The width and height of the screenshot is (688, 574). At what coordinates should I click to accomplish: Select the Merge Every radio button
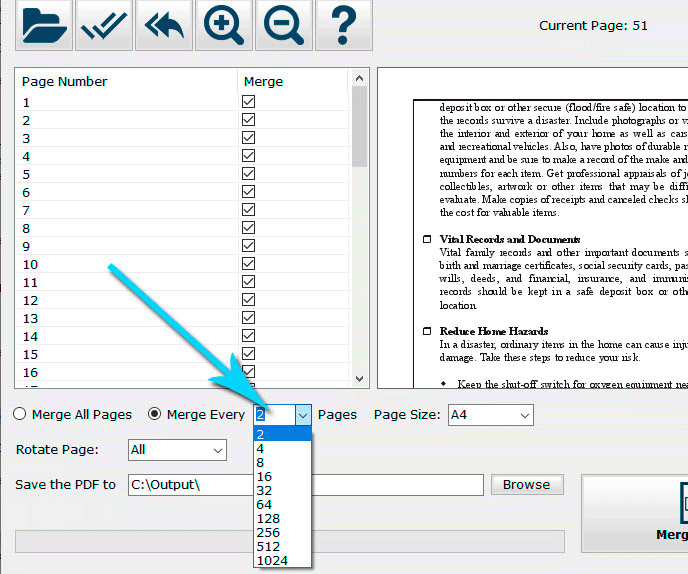(154, 414)
